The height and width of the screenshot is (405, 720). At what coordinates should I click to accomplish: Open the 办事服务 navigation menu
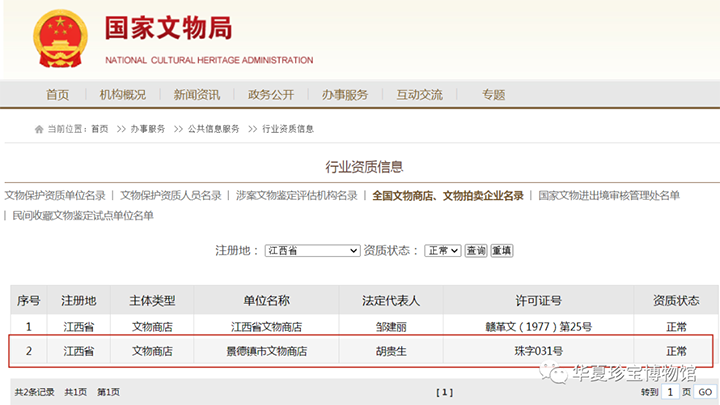tap(345, 95)
